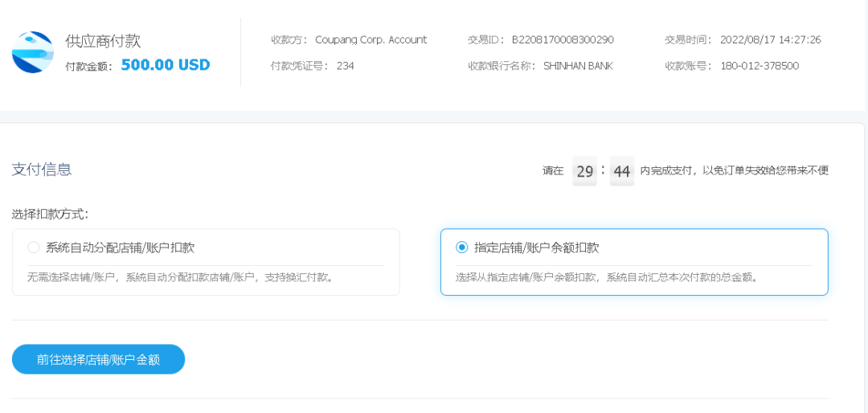Click the countdown minutes box 29
The image size is (868, 413).
(584, 171)
